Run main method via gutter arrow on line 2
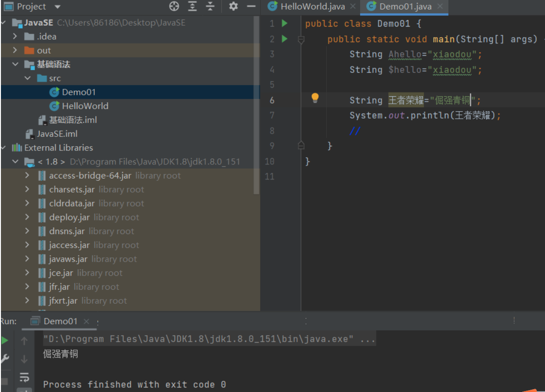Screen dimensions: 545x392 284,39
